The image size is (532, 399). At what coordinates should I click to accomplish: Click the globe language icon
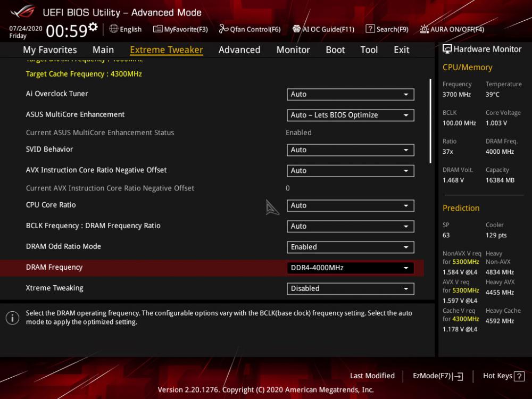[x=114, y=29]
